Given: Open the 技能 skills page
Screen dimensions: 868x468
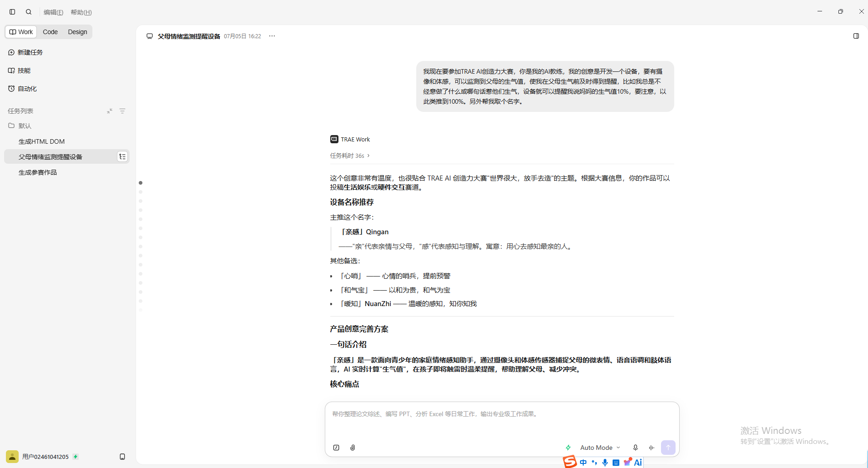Looking at the screenshot, I should (19, 70).
